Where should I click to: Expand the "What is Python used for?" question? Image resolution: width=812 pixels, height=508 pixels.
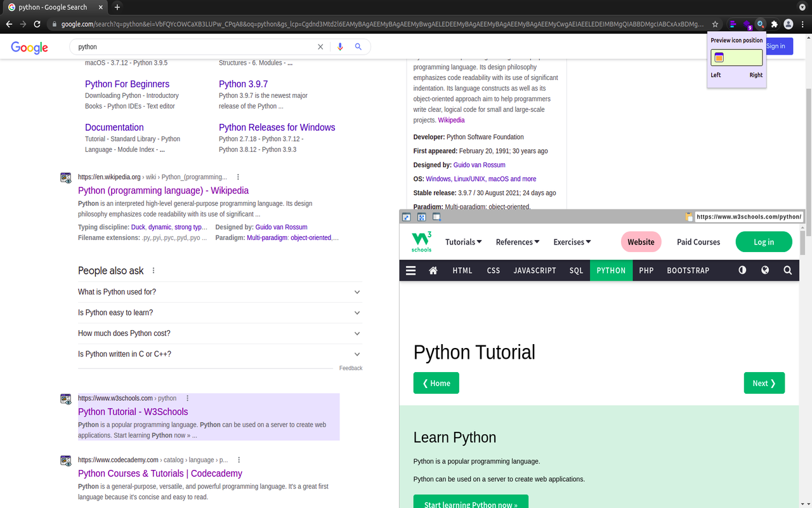click(x=220, y=292)
